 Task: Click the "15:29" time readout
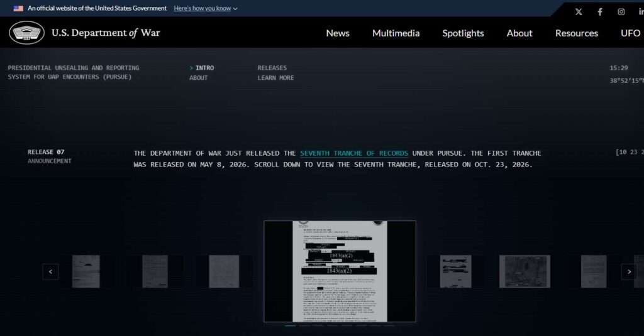coord(619,68)
